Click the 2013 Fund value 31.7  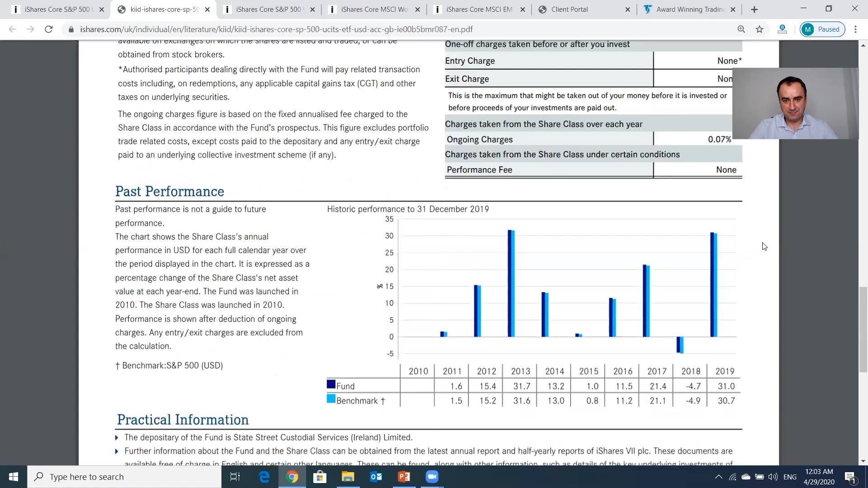click(x=522, y=386)
